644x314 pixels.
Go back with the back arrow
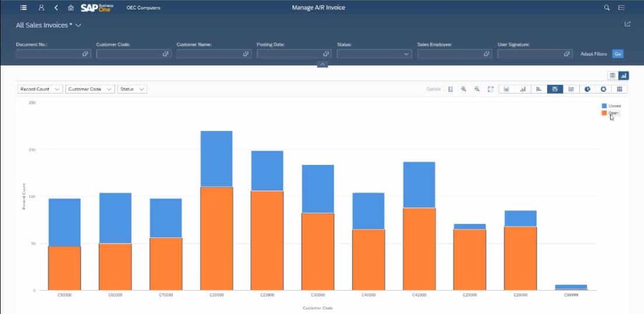(56, 8)
